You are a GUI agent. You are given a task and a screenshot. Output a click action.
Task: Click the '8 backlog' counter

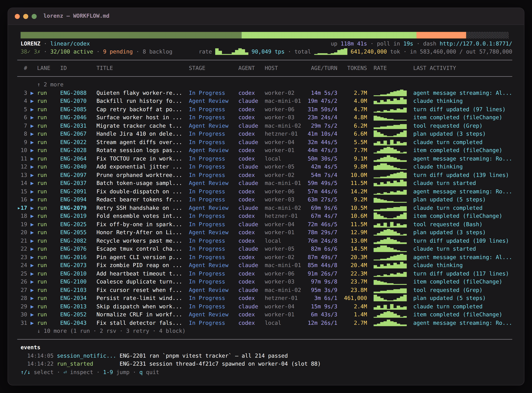157,52
